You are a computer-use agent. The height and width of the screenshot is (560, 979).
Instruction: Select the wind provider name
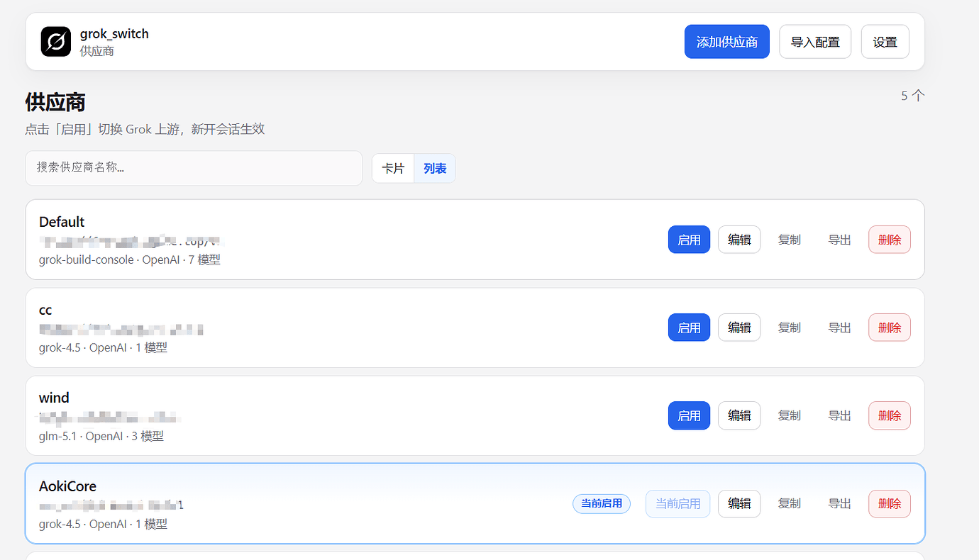[x=54, y=398]
